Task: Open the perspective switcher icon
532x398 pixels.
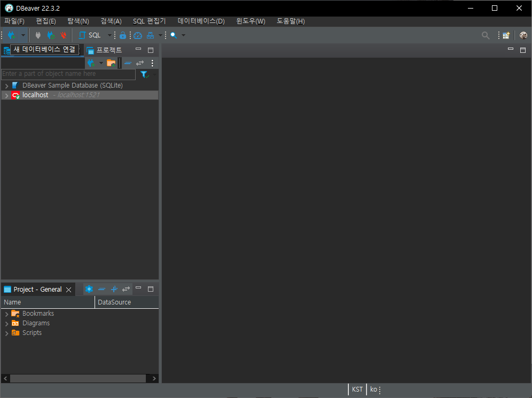Action: 506,35
